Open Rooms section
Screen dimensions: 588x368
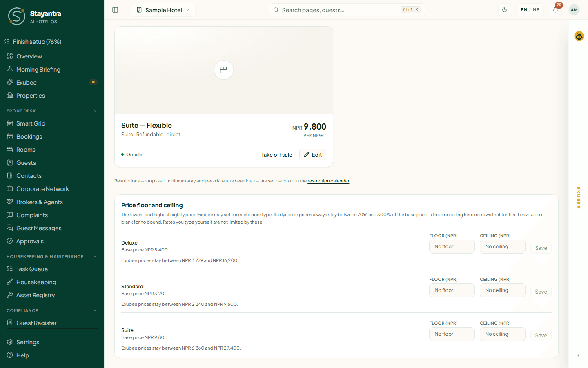pos(52,150)
